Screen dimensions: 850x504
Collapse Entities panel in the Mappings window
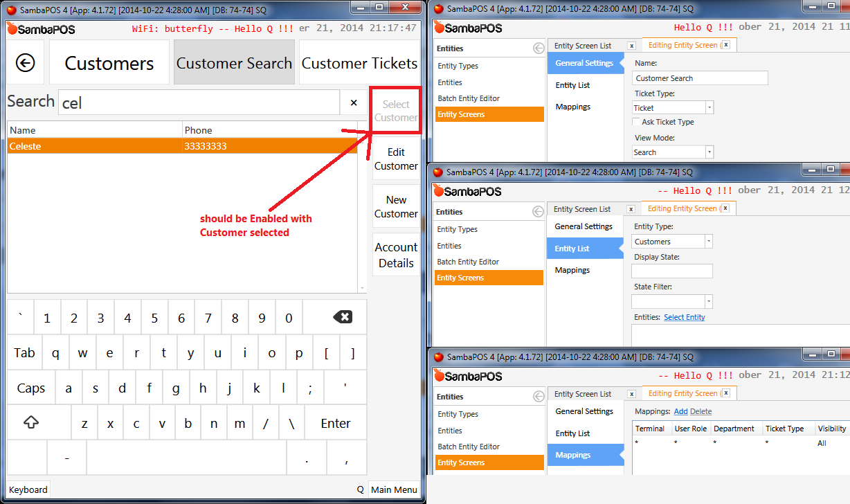click(x=539, y=397)
